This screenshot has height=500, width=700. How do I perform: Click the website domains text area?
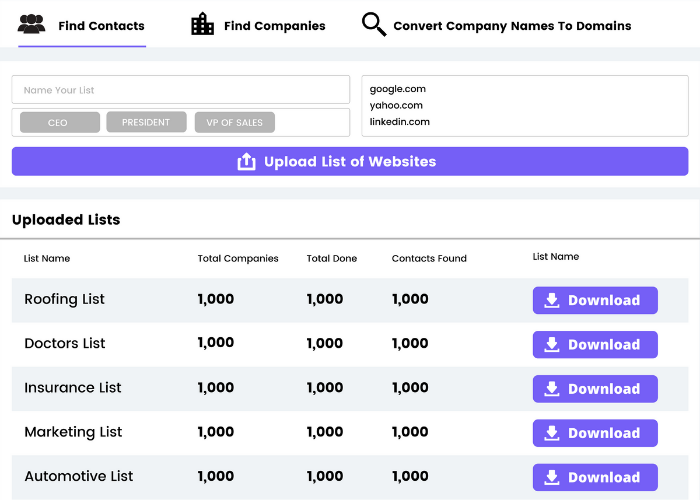click(524, 105)
